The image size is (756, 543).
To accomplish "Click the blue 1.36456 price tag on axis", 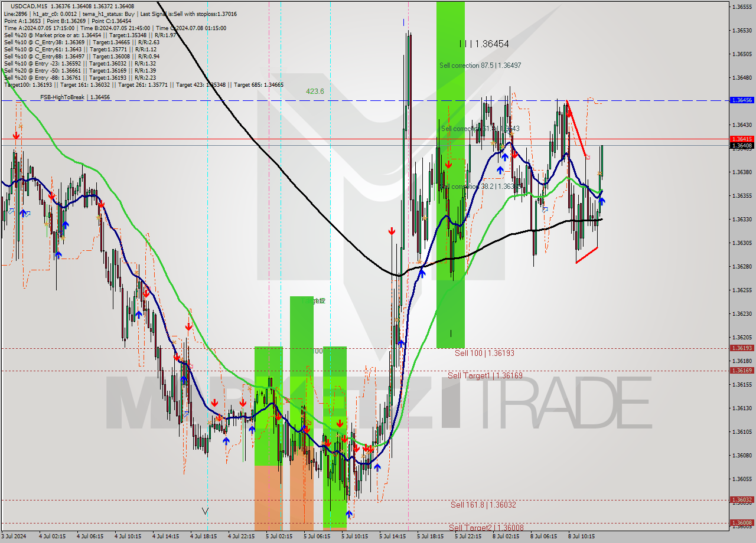I will (x=742, y=100).
